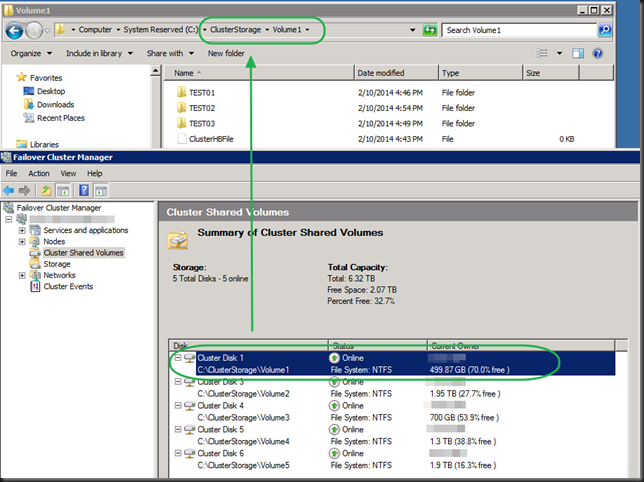Sort by Name column header
Image resolution: width=644 pixels, height=482 pixels.
pyautogui.click(x=259, y=73)
